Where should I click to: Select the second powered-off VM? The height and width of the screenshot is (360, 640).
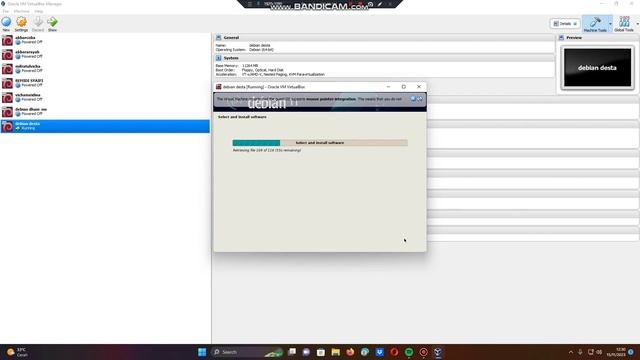105,54
